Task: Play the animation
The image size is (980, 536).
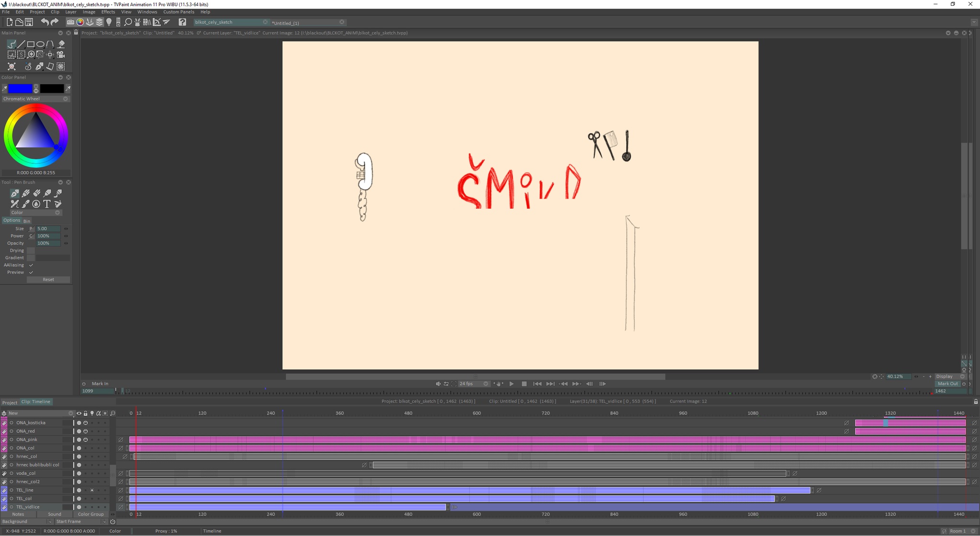Action: pyautogui.click(x=512, y=384)
